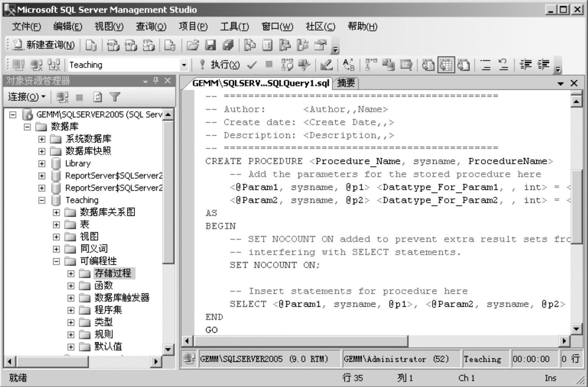Click the Database Engine Query icon
The width and height of the screenshot is (588, 387).
click(x=91, y=45)
